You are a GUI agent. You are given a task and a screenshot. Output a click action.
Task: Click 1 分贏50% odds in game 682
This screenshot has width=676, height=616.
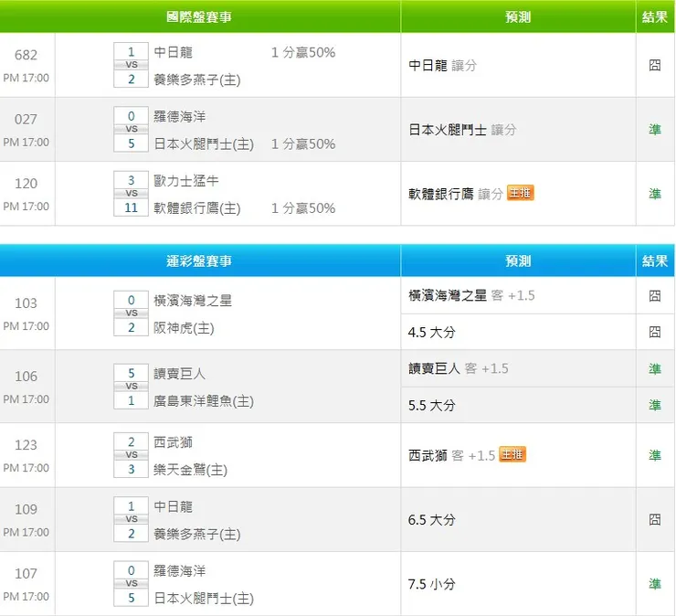pyautogui.click(x=303, y=53)
